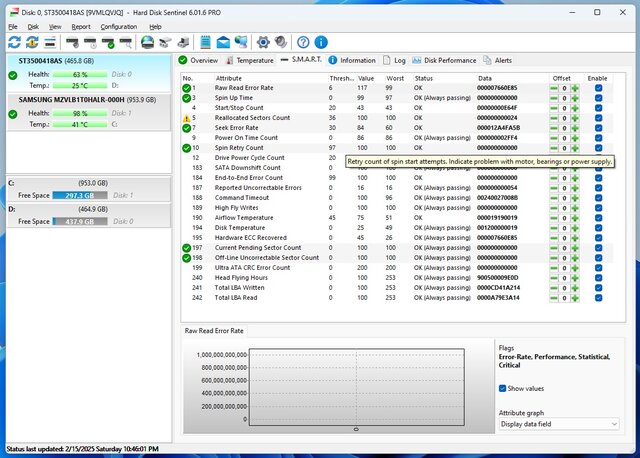The height and width of the screenshot is (458, 640).
Task: Click the gear configuration icon in toolbar
Action: (x=264, y=42)
